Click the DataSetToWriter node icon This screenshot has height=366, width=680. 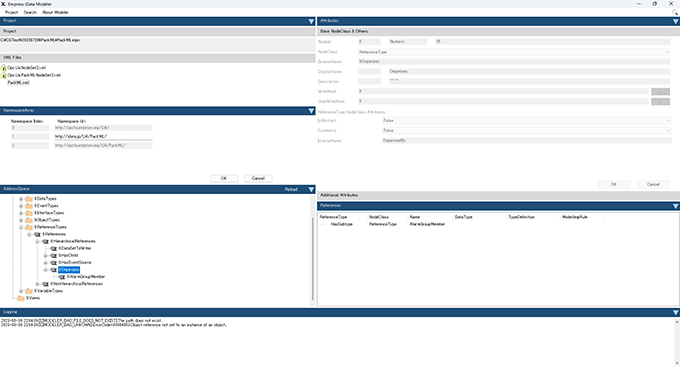54,248
